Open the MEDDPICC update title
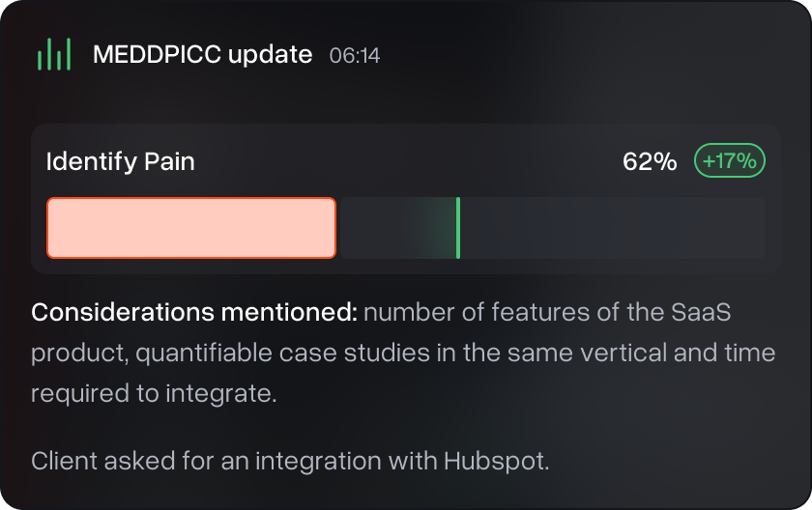The image size is (812, 510). coord(202,54)
